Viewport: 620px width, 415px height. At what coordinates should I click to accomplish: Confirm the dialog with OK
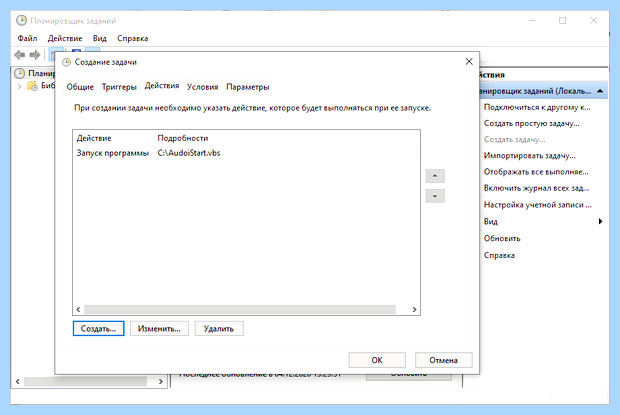tap(377, 360)
